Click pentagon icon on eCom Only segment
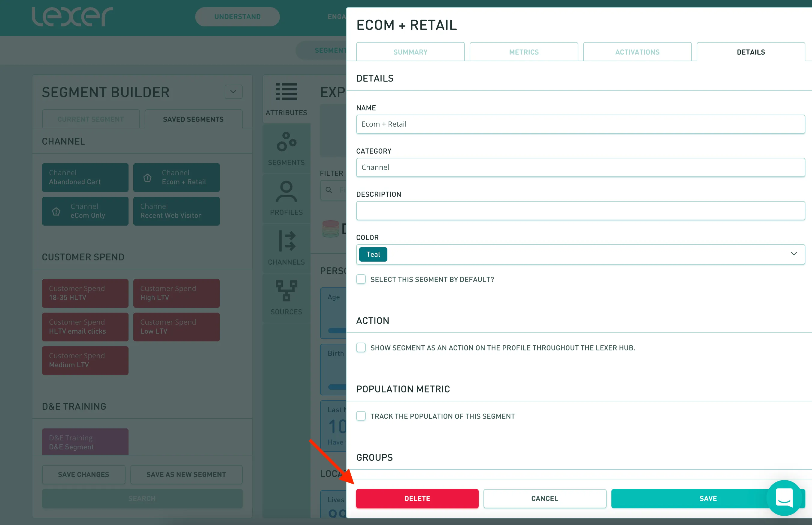The image size is (812, 525). click(56, 211)
